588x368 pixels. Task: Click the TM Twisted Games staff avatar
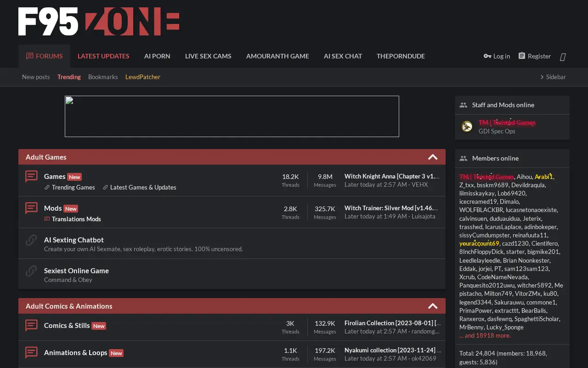tap(467, 126)
